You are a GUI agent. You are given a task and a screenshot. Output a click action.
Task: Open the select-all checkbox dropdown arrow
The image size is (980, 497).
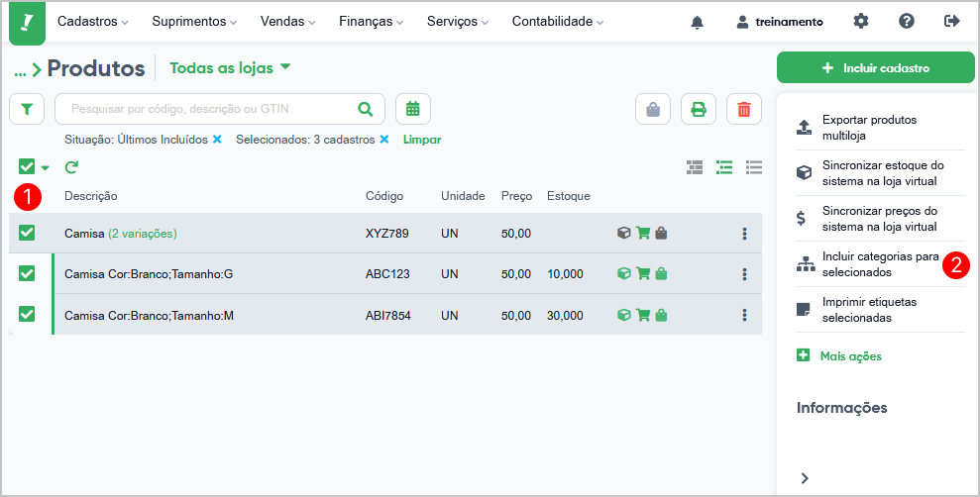coord(45,168)
